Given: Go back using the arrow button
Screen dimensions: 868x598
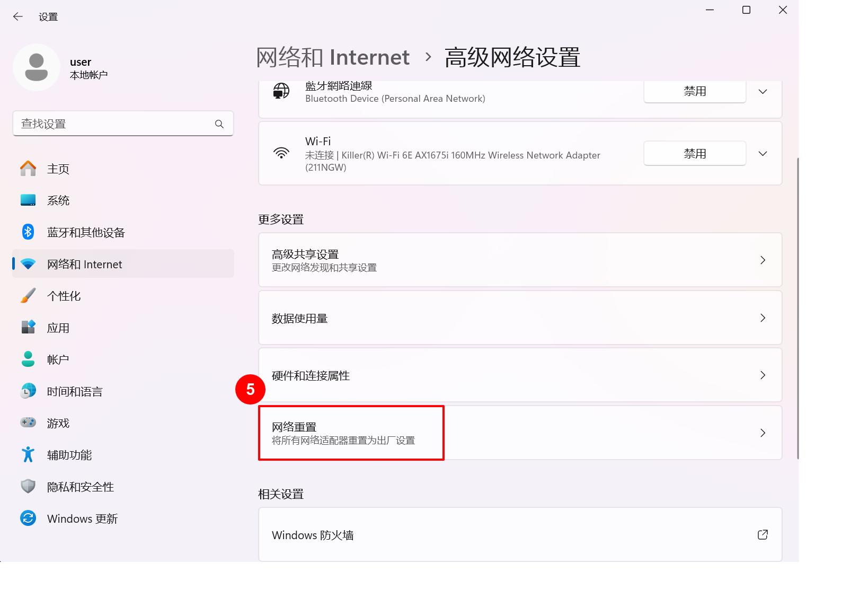Looking at the screenshot, I should pos(17,16).
